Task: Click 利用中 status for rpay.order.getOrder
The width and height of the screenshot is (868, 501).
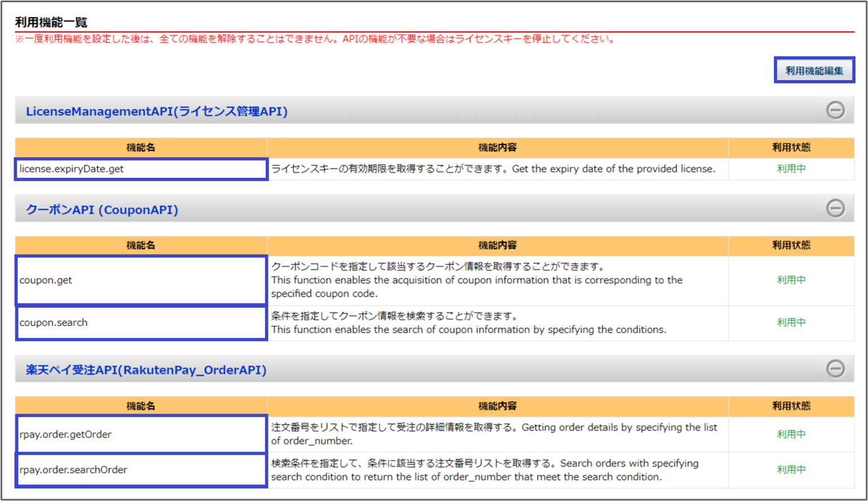Action: [791, 435]
